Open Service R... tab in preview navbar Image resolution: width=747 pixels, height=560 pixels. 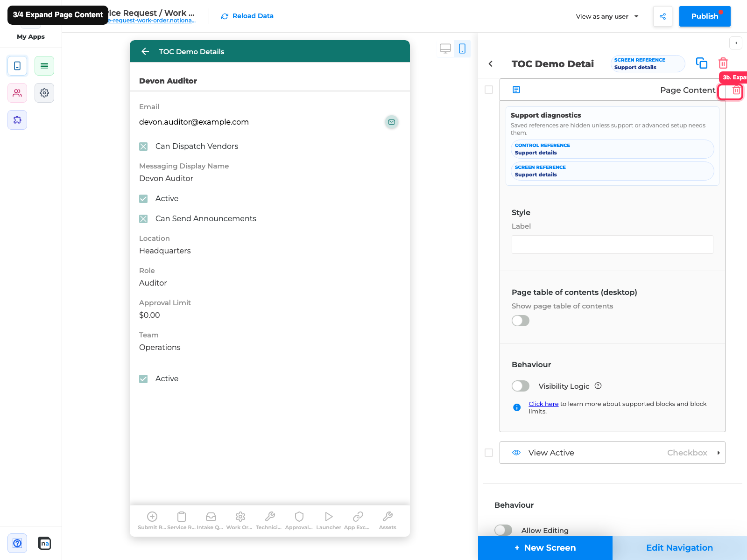(182, 521)
